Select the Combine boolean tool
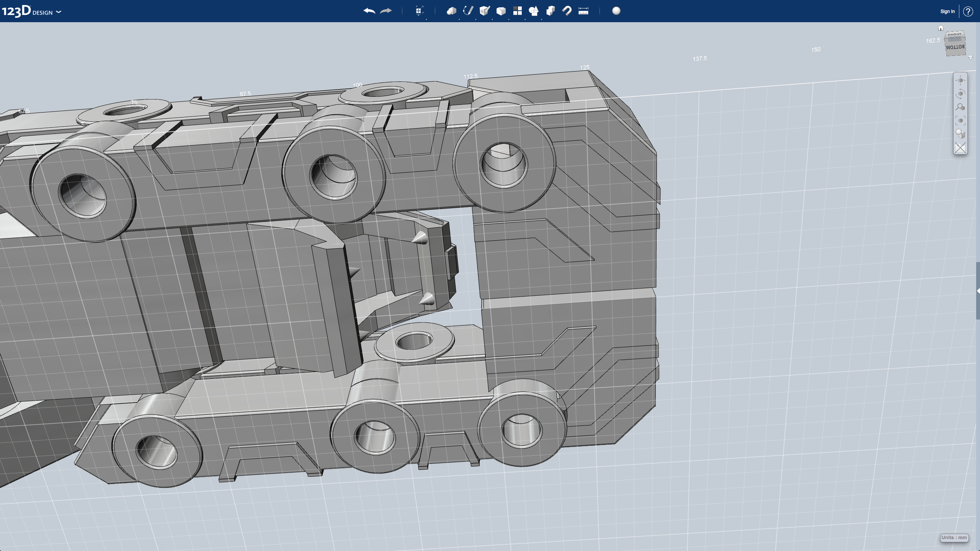The height and width of the screenshot is (551, 980). 550,11
